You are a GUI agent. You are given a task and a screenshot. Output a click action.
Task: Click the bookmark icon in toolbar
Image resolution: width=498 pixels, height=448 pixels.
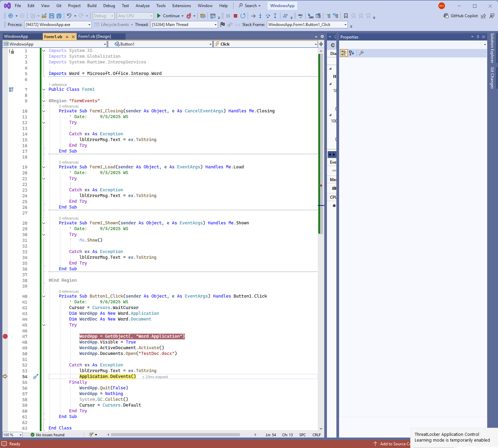click(346, 16)
